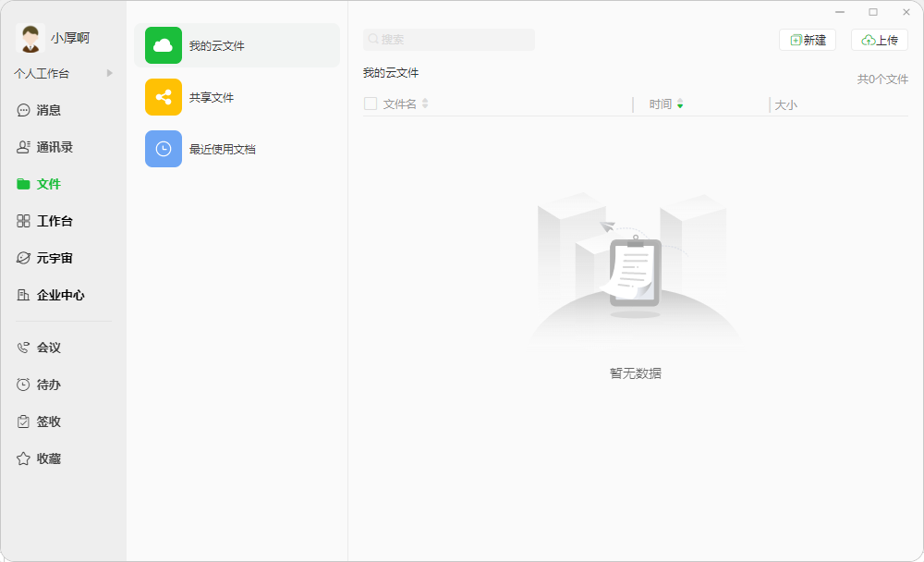The height and width of the screenshot is (562, 924).
Task: Click the 上传 upload button
Action: [880, 40]
